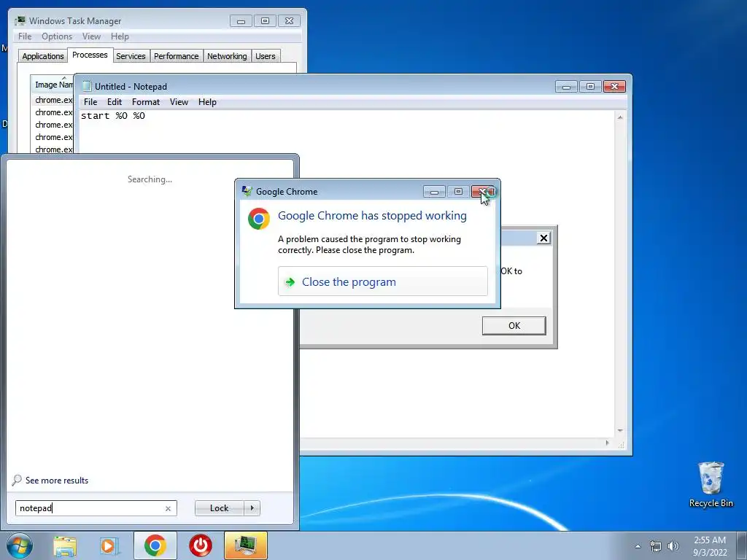
Task: Open the Notepad File menu
Action: click(90, 102)
